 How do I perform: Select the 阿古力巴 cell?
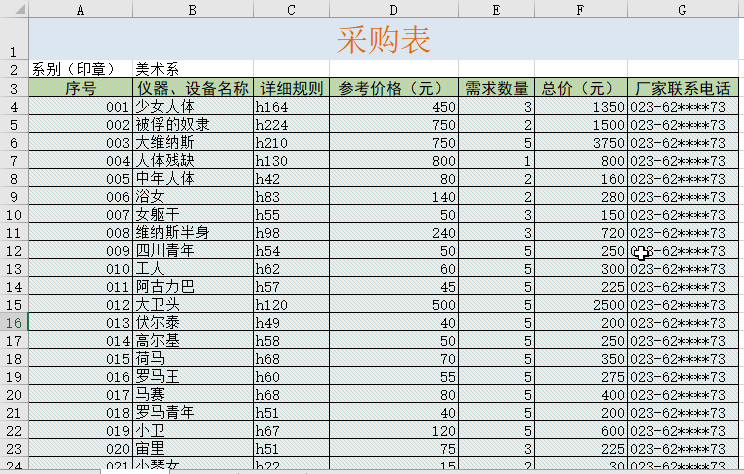192,286
